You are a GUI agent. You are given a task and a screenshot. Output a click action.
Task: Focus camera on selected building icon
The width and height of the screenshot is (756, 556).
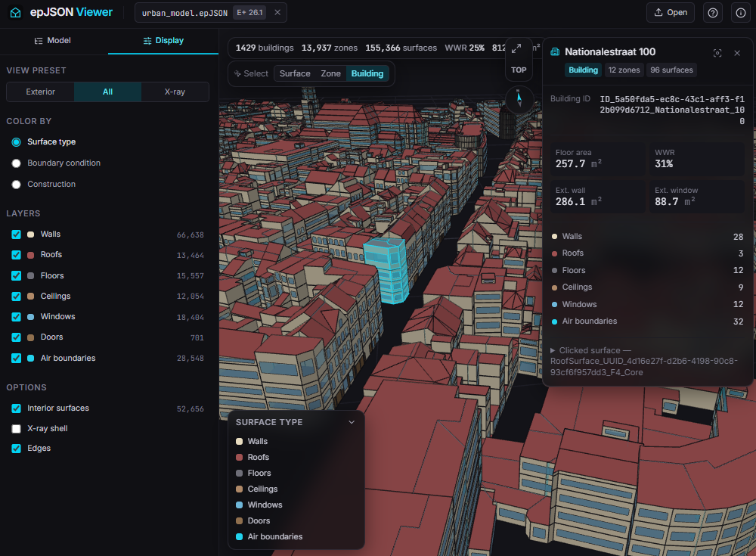coord(717,53)
